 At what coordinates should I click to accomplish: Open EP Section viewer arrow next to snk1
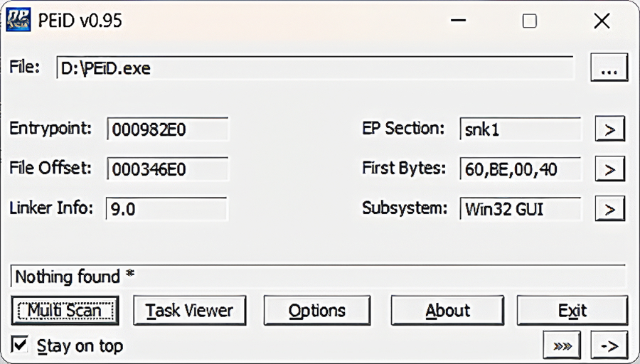coord(610,129)
